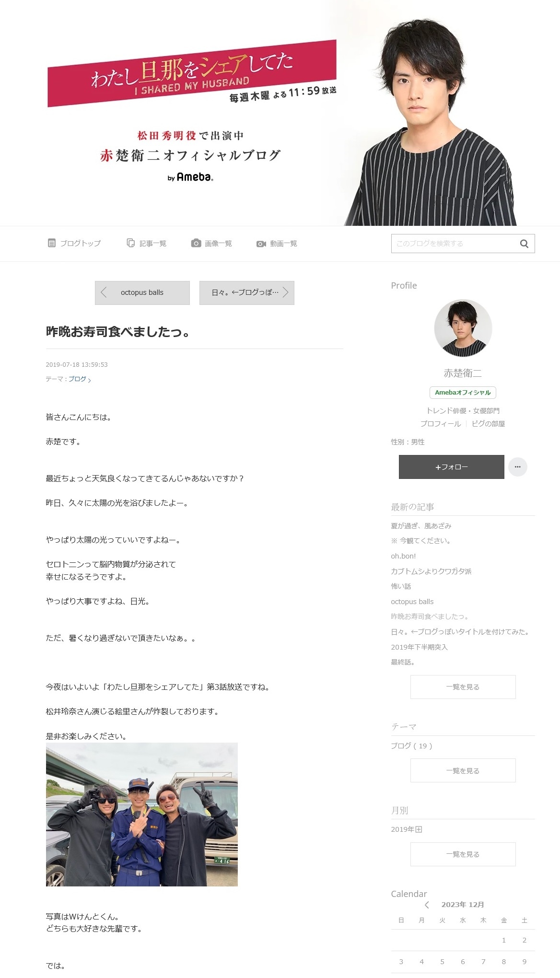Click the profile avatar thumbnail

pyautogui.click(x=463, y=328)
